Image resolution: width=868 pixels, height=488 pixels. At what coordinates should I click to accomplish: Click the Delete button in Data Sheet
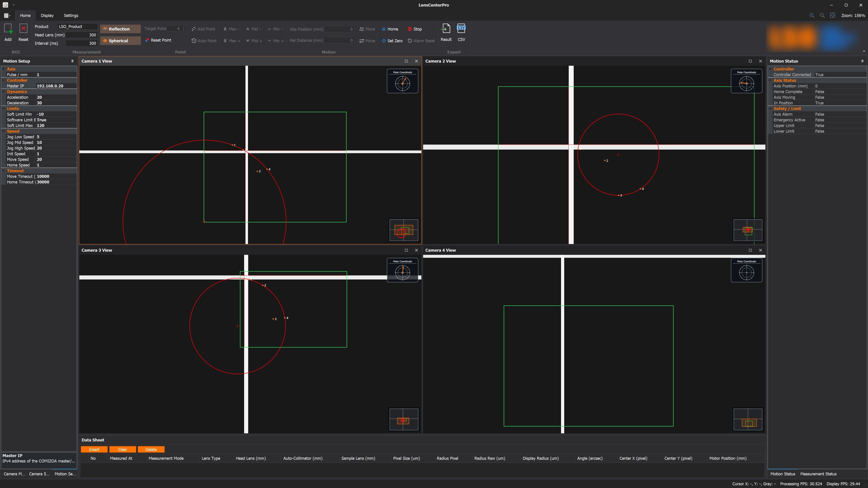pyautogui.click(x=151, y=450)
